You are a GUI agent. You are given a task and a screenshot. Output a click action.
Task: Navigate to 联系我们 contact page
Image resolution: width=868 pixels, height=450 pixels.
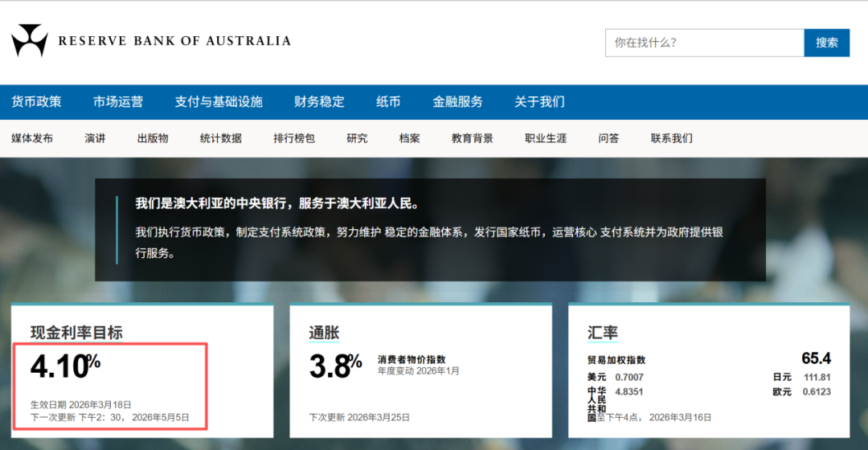[671, 138]
